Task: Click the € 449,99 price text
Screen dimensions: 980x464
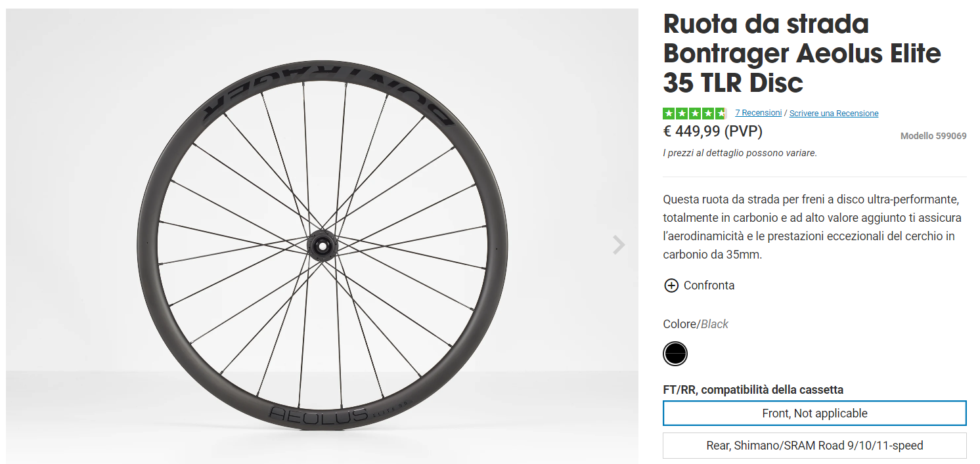Action: coord(713,132)
